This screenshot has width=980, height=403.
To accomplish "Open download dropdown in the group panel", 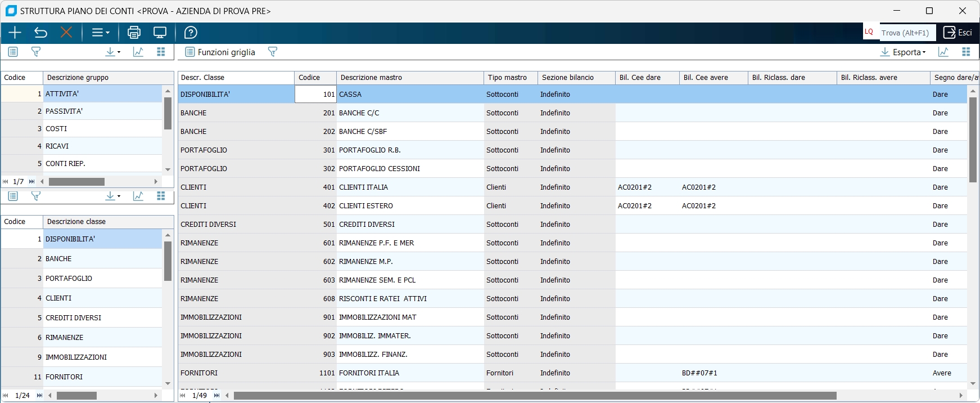I will tap(112, 52).
